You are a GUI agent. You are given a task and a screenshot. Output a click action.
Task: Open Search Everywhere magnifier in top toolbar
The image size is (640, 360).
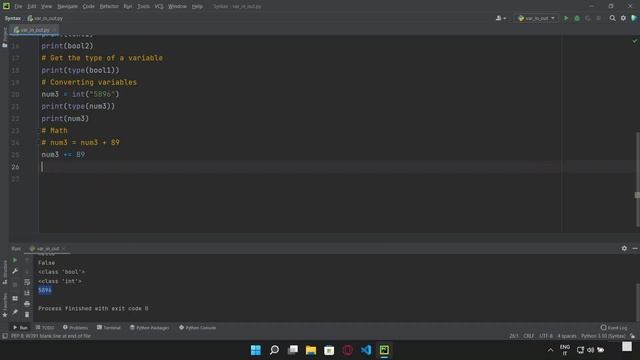[x=612, y=18]
